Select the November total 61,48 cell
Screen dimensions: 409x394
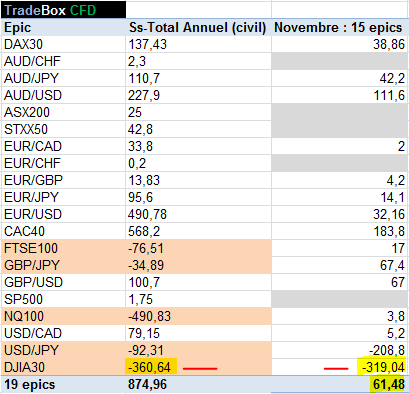(389, 384)
